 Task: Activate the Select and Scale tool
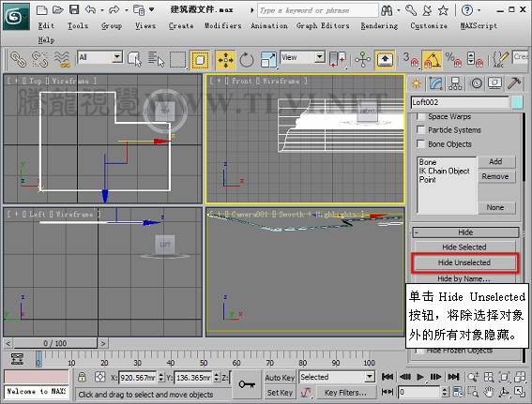coord(268,60)
